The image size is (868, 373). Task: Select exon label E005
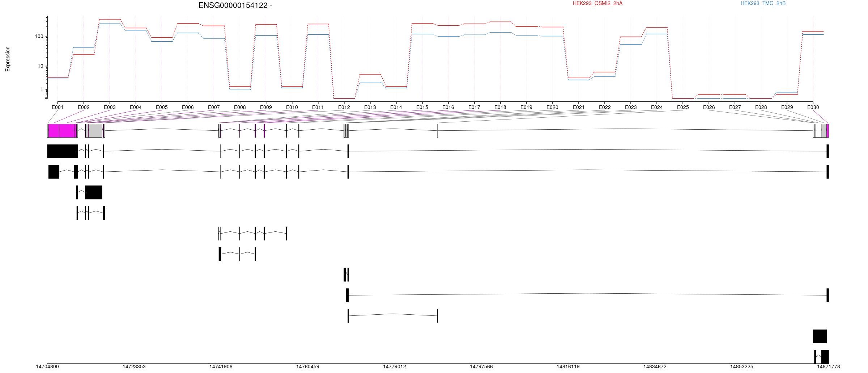coord(162,107)
